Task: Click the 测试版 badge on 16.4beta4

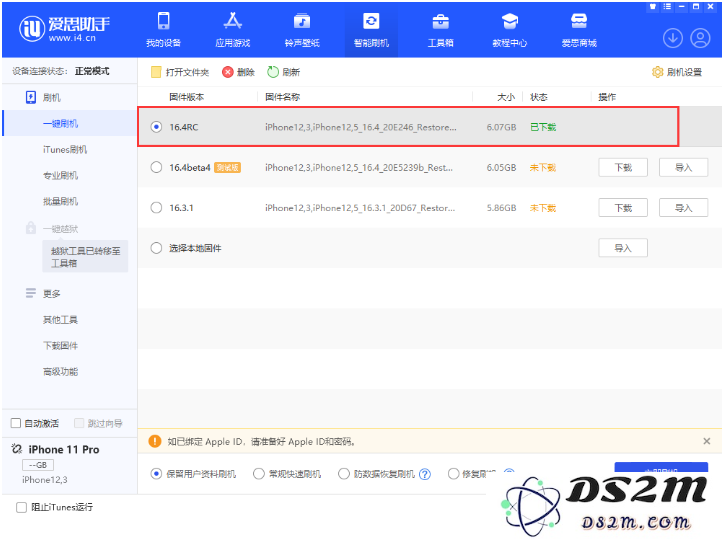Action: point(228,167)
